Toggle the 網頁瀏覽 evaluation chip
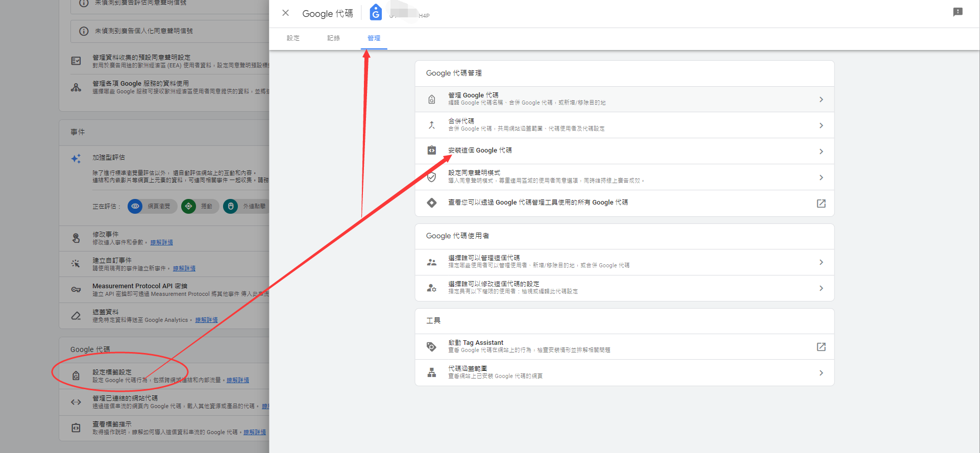 pos(153,206)
